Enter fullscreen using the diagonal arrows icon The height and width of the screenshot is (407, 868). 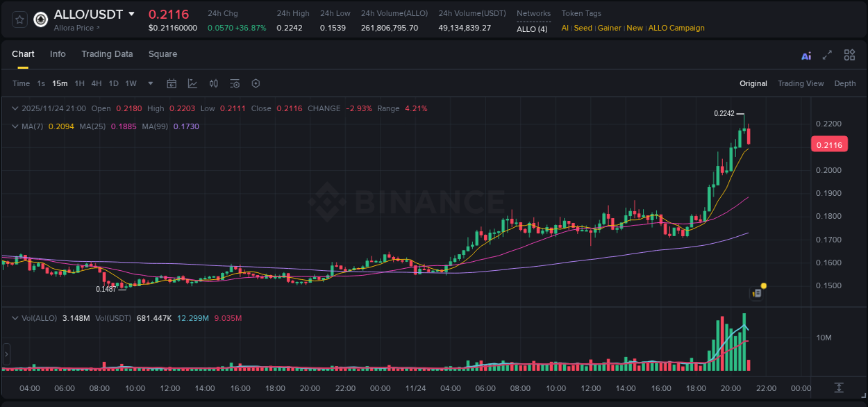(x=827, y=54)
